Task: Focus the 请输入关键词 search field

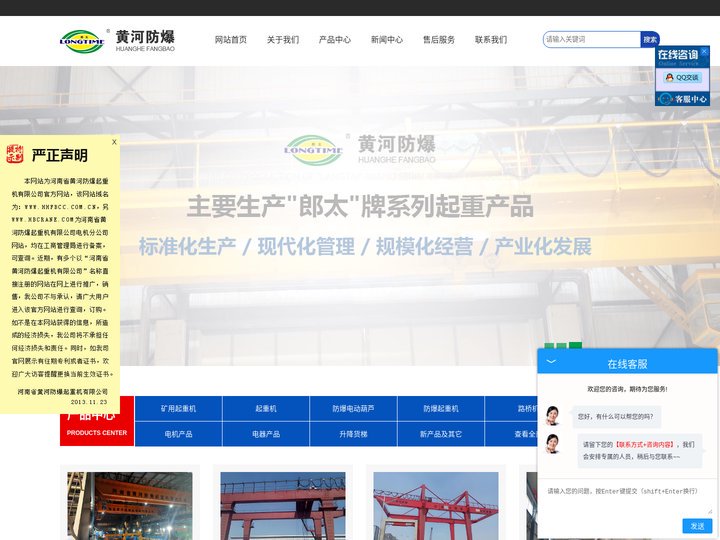Action: [x=591, y=39]
